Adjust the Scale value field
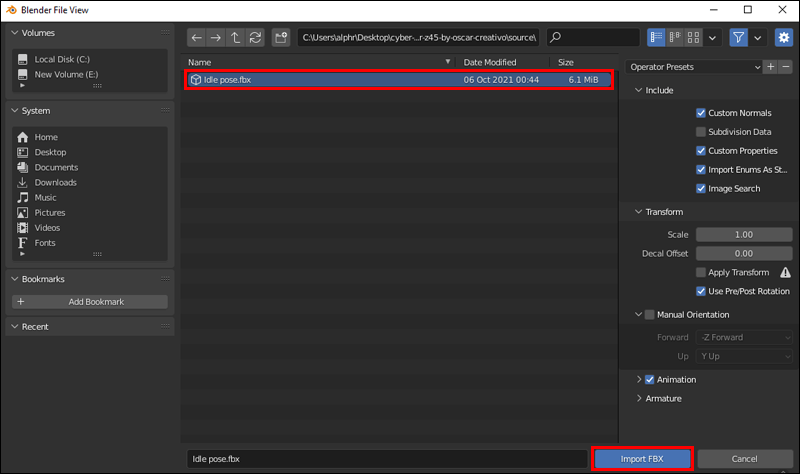This screenshot has width=800, height=474. [x=744, y=235]
